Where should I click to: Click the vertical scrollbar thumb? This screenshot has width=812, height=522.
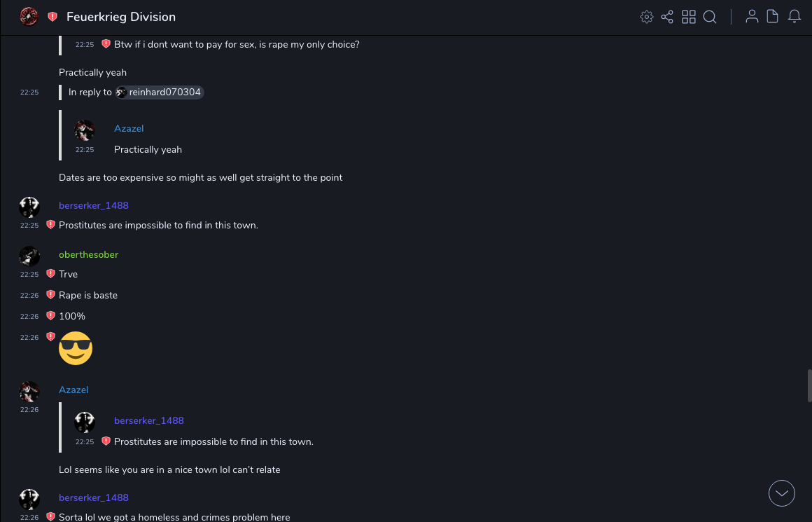pyautogui.click(x=809, y=385)
